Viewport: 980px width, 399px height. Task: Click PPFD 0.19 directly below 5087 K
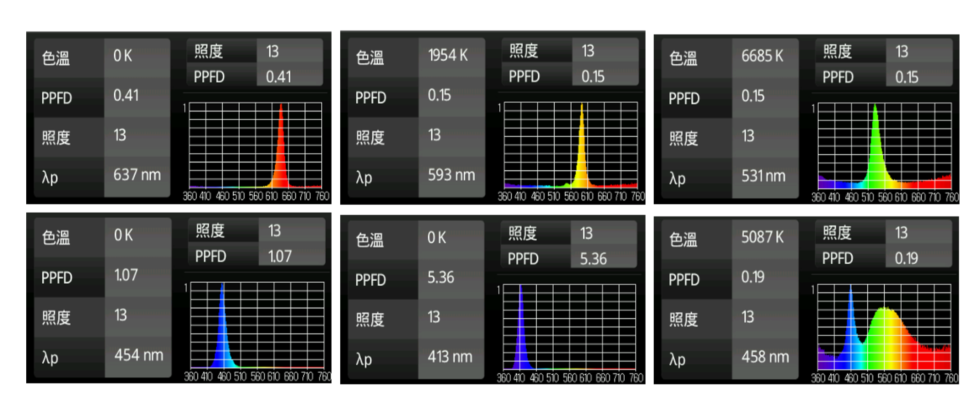click(x=752, y=277)
